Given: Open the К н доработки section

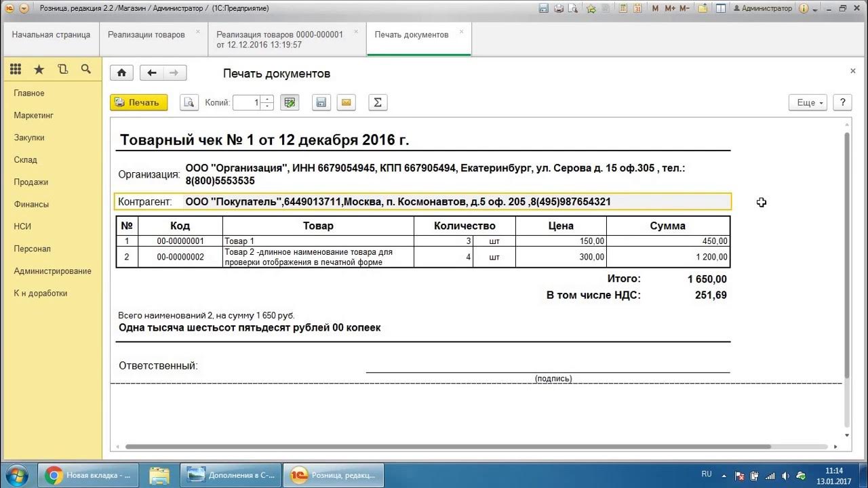Looking at the screenshot, I should pos(41,293).
